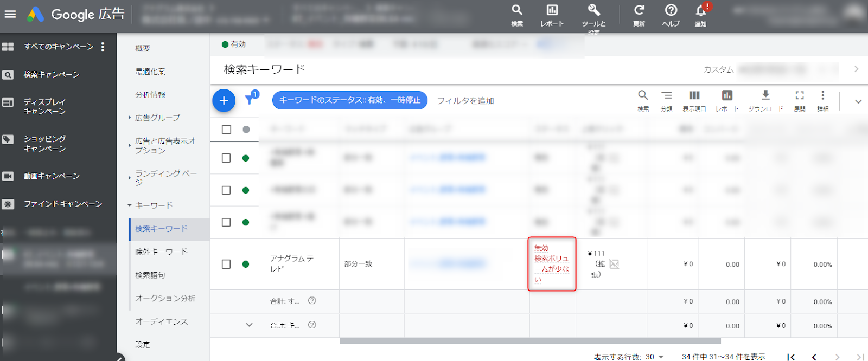Open オークション分析 page

[165, 298]
